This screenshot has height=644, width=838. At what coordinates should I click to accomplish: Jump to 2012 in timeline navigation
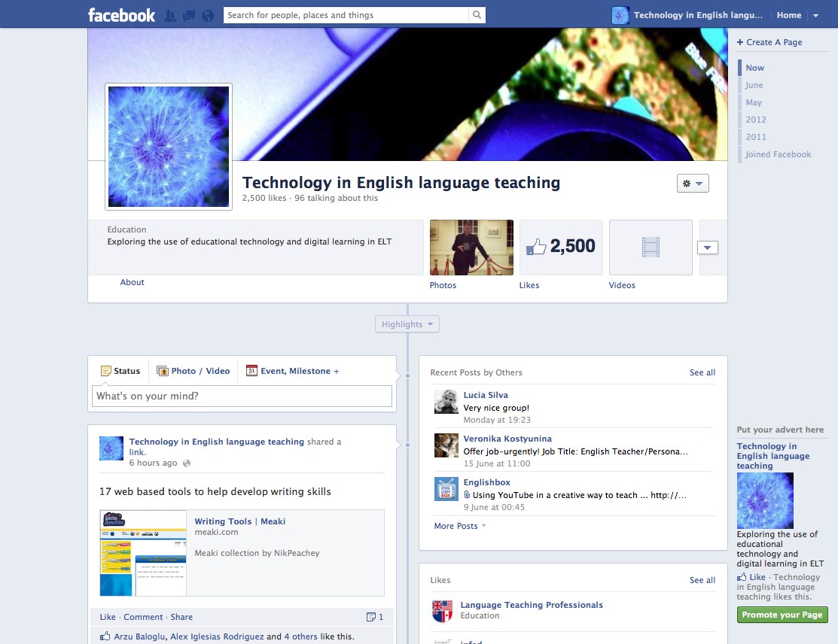coord(756,120)
